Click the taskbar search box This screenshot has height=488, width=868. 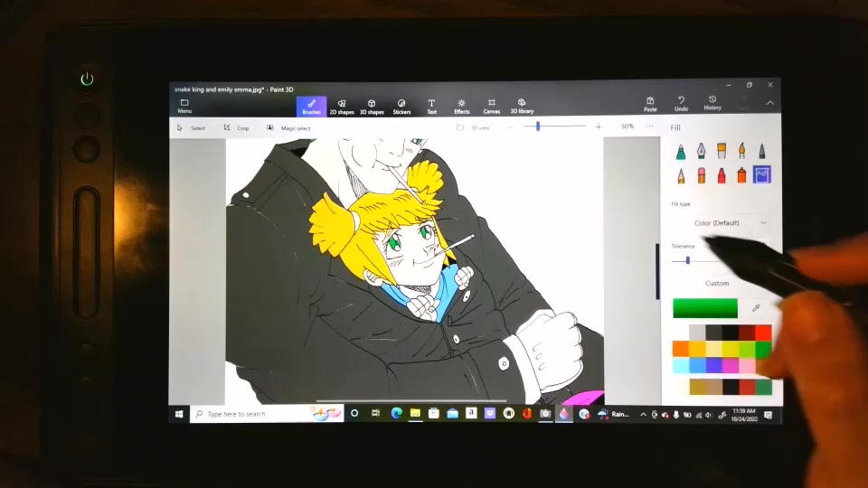point(267,414)
